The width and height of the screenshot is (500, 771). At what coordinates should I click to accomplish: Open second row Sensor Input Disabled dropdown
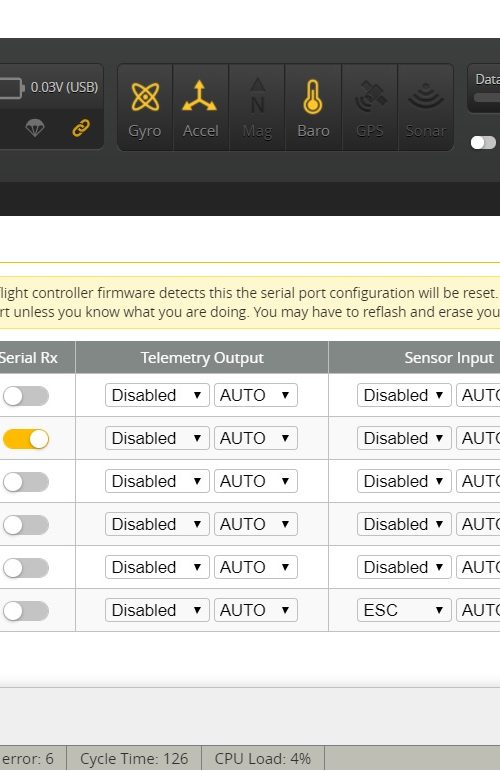[404, 438]
